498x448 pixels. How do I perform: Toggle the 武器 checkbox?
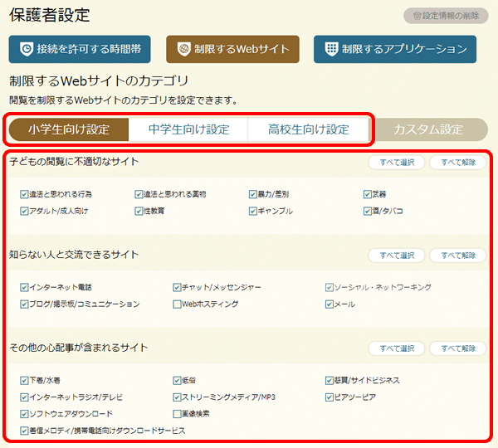click(x=368, y=194)
